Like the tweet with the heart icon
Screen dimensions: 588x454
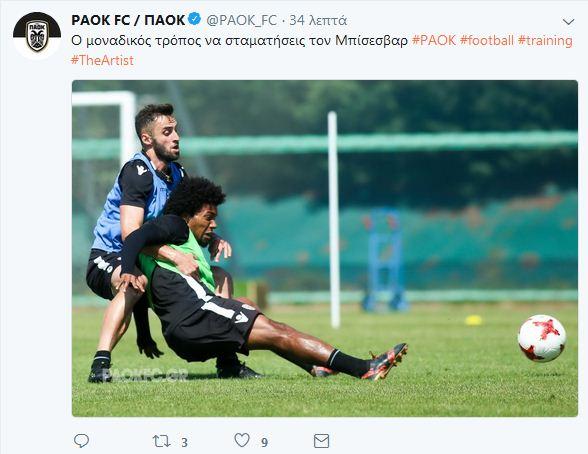click(x=242, y=440)
